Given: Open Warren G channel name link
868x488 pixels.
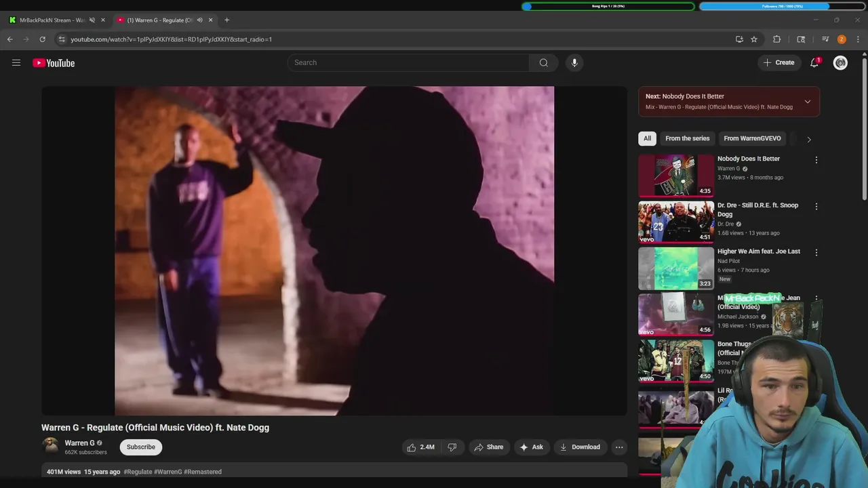Looking at the screenshot, I should (x=79, y=443).
